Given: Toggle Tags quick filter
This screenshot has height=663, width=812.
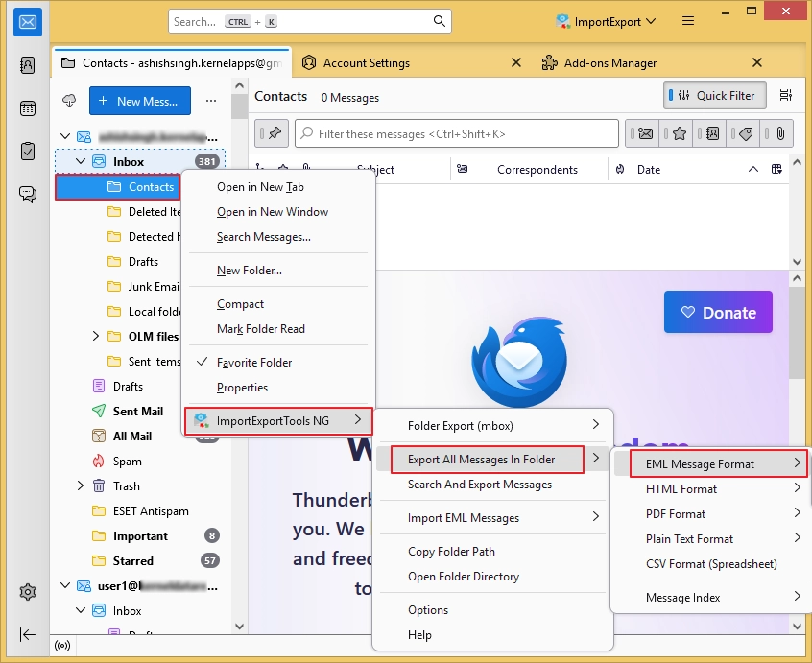Looking at the screenshot, I should click(x=743, y=134).
